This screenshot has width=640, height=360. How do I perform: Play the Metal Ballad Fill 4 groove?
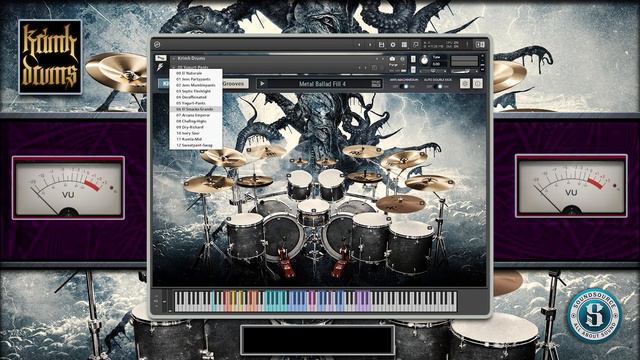pos(262,84)
